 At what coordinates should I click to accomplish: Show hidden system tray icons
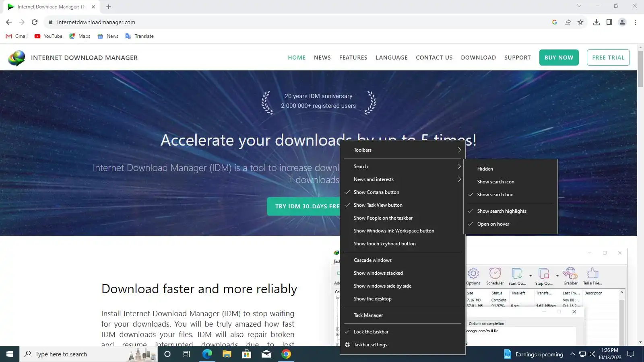click(572, 354)
